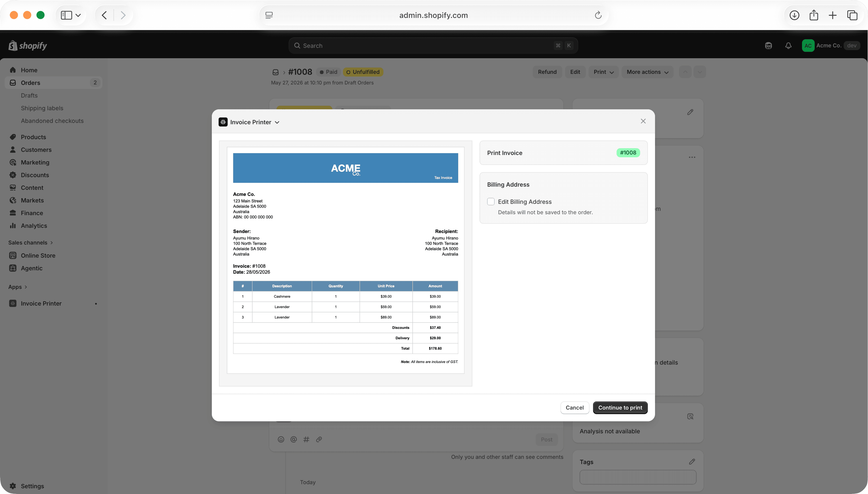Screen dimensions: 868x494
Task: Click Cancel in the dialog
Action: tap(574, 407)
